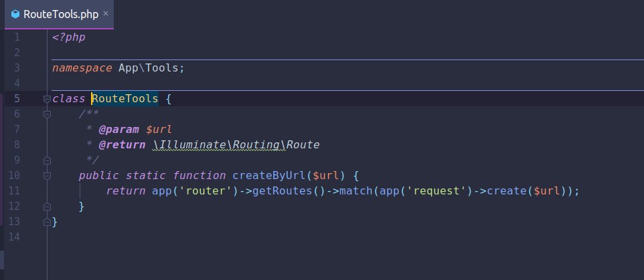This screenshot has height=280, width=644.
Task: Click line number 14 in the gutter
Action: click(x=14, y=237)
